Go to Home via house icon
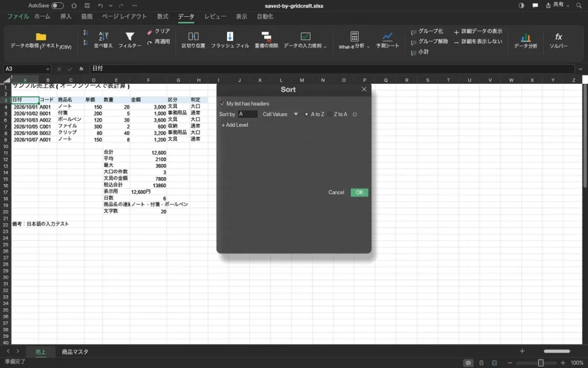588x368 pixels. (x=74, y=6)
